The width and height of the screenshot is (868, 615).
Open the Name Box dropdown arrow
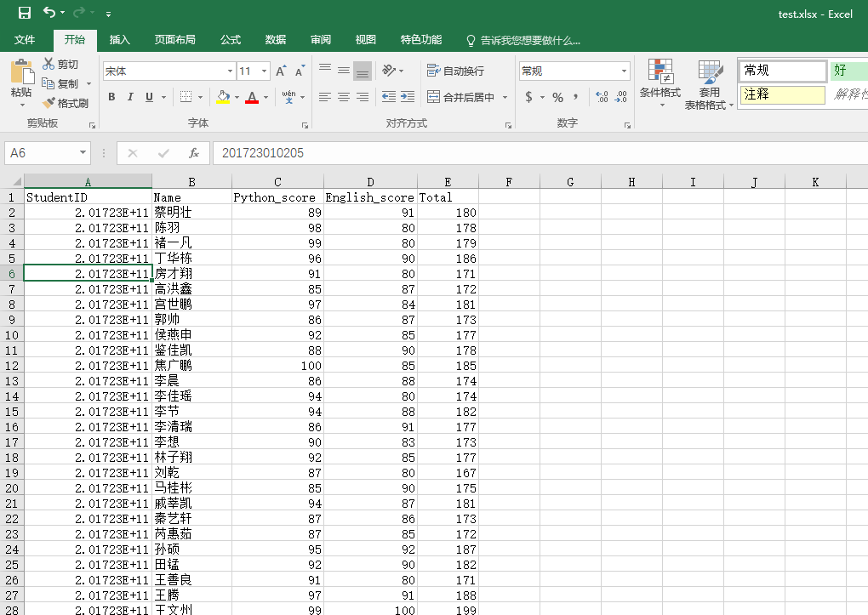coord(83,153)
